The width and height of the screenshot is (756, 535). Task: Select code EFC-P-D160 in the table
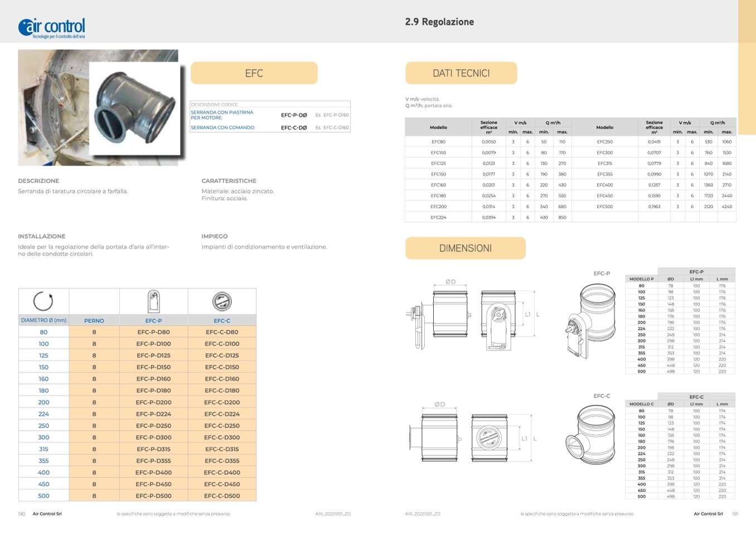click(x=153, y=379)
